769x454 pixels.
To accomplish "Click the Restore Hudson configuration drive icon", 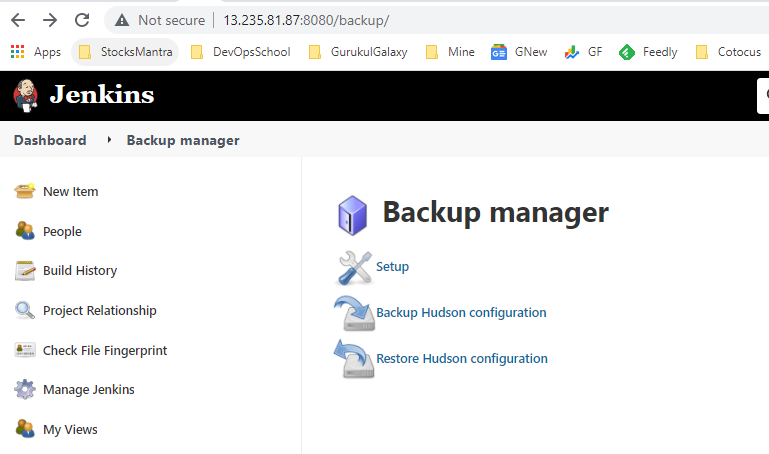I will (354, 358).
